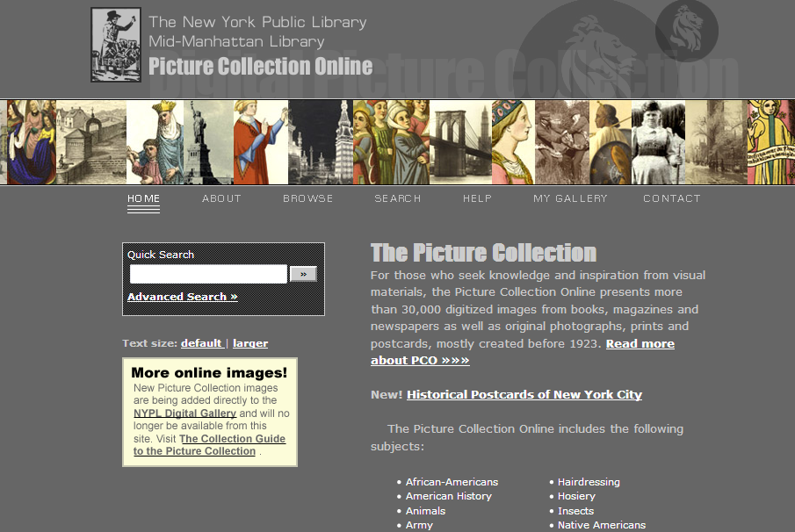
Task: Open Historical Postcards of New York City
Action: 524,395
